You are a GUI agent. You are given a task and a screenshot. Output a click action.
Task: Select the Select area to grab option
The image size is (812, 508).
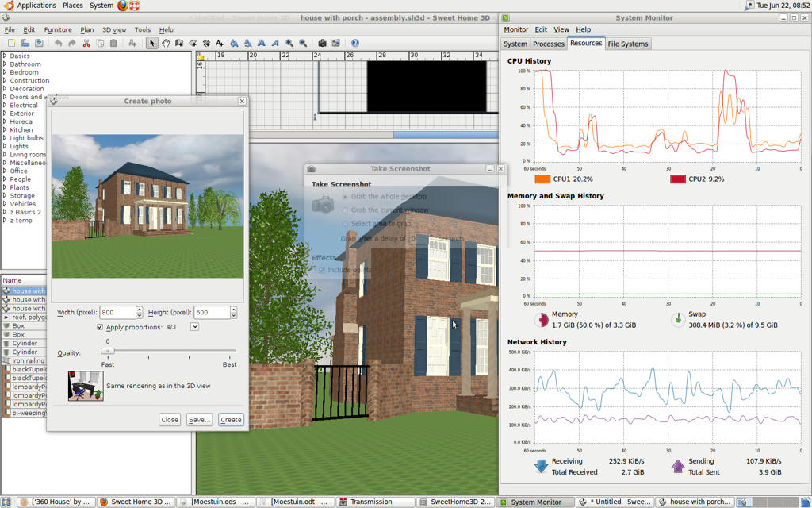pos(346,224)
